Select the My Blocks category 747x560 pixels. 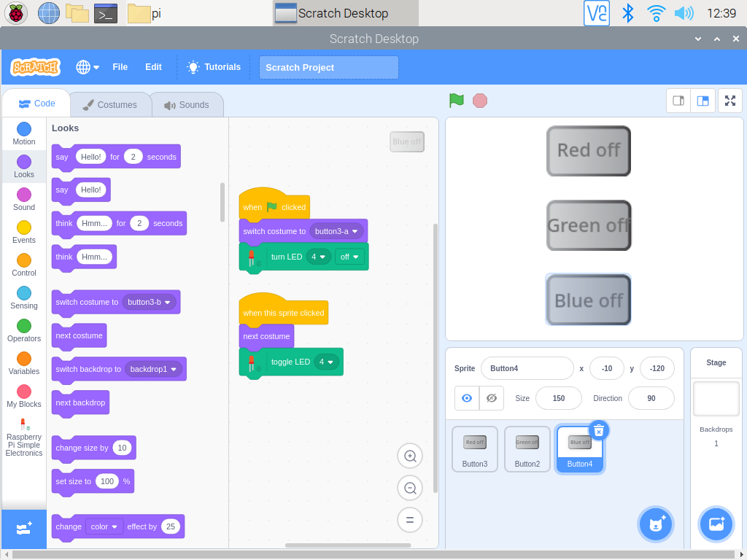click(24, 397)
